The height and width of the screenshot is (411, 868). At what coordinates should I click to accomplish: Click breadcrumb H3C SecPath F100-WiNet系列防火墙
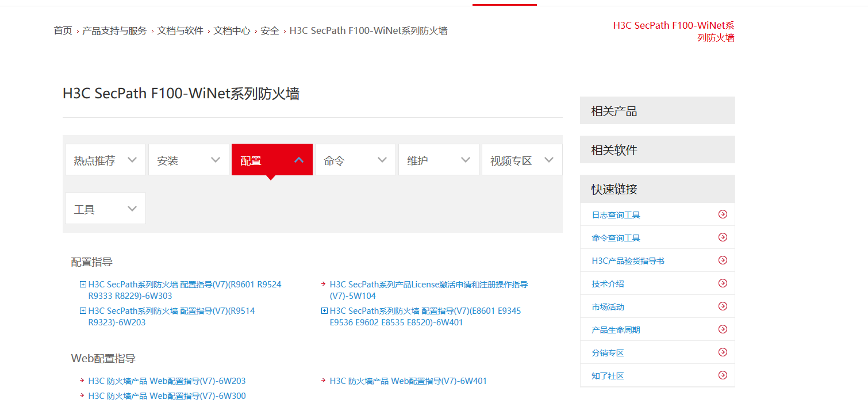click(368, 30)
